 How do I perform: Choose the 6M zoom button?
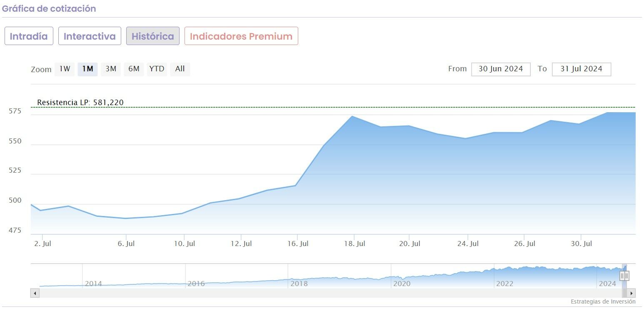coord(134,69)
